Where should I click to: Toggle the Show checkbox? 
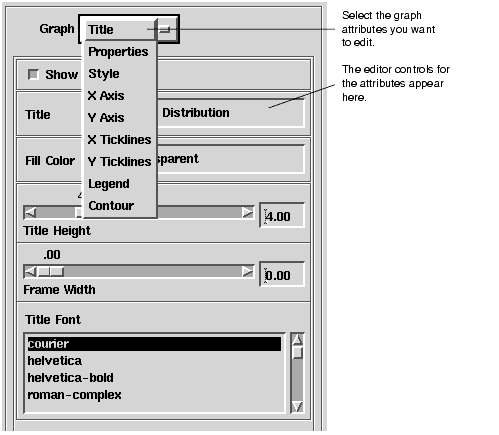coord(33,74)
